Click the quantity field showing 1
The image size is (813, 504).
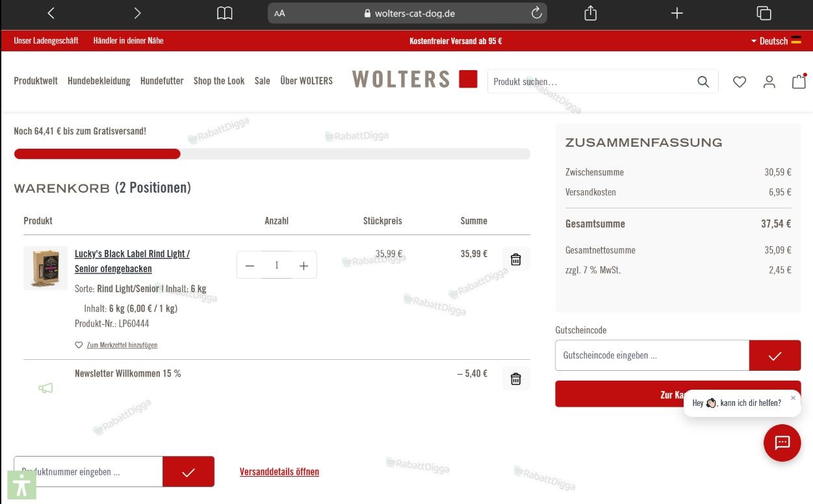[x=277, y=266]
